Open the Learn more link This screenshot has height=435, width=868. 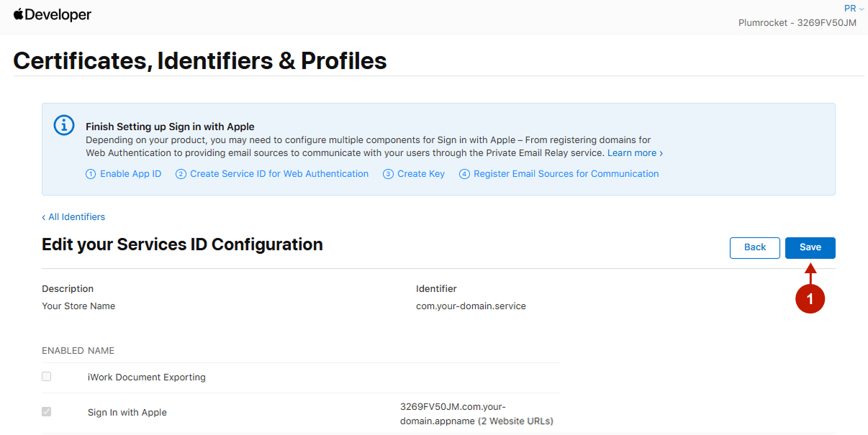click(x=635, y=153)
